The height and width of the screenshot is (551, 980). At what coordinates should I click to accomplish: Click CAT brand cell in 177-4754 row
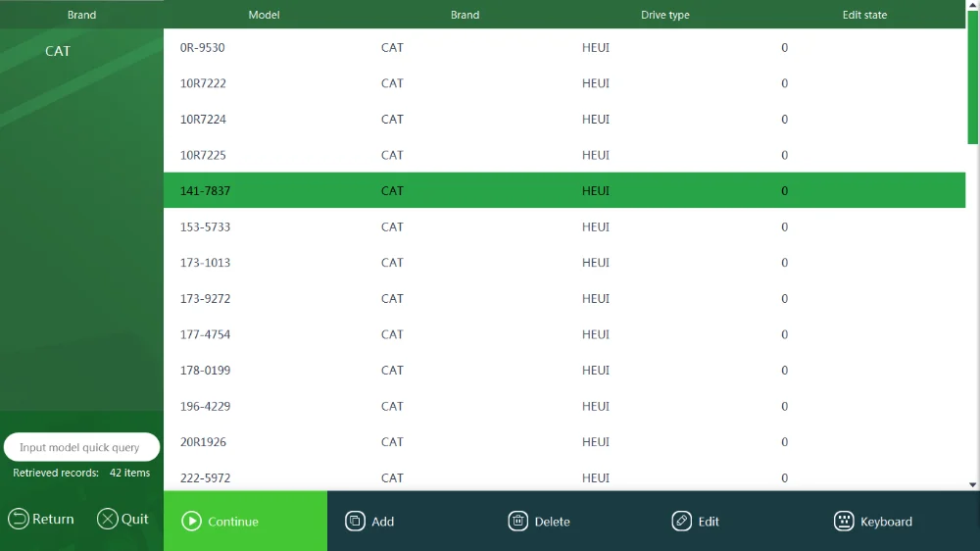click(392, 334)
